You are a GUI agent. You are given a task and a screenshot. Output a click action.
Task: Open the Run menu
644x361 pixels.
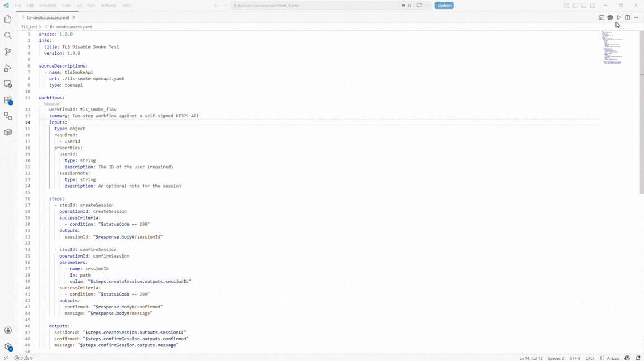coord(91,6)
